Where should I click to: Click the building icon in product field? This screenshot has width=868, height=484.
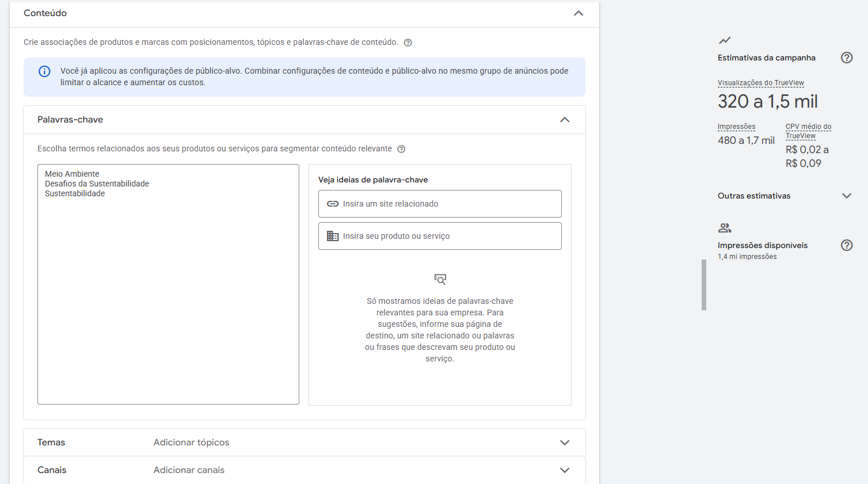[333, 236]
